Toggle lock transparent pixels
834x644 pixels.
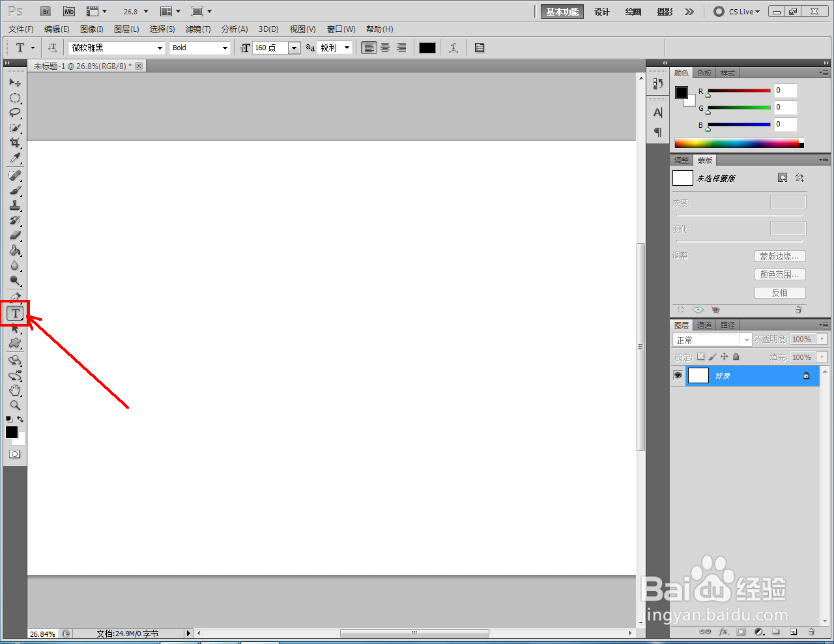coord(700,357)
